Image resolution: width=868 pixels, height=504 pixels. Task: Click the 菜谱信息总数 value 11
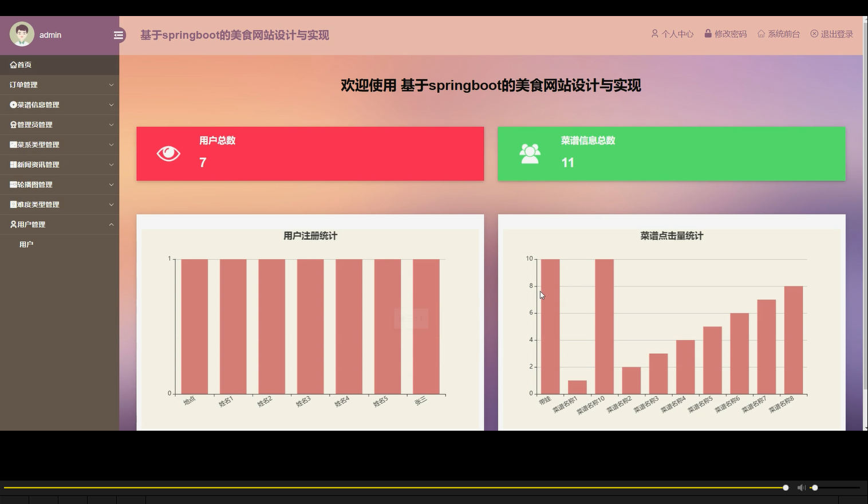pos(567,163)
